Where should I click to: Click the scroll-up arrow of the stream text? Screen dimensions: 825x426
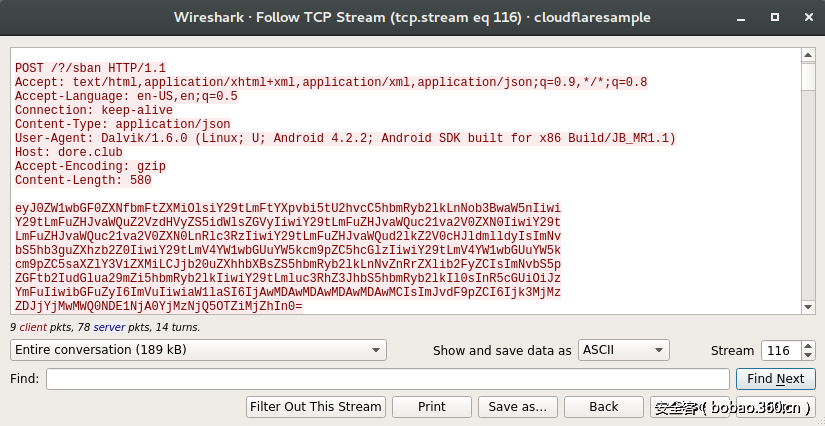pyautogui.click(x=807, y=55)
